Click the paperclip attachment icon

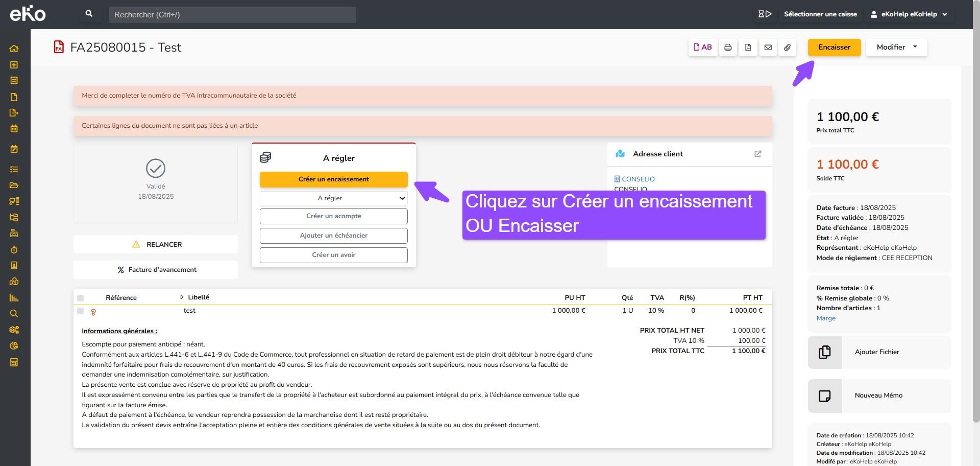[x=788, y=48]
